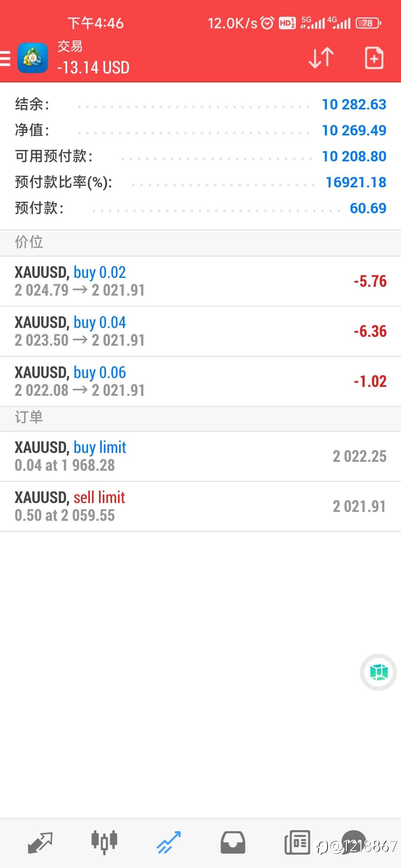Image resolution: width=401 pixels, height=868 pixels.
Task: Tap the equity value 10 269.49
Action: (354, 131)
